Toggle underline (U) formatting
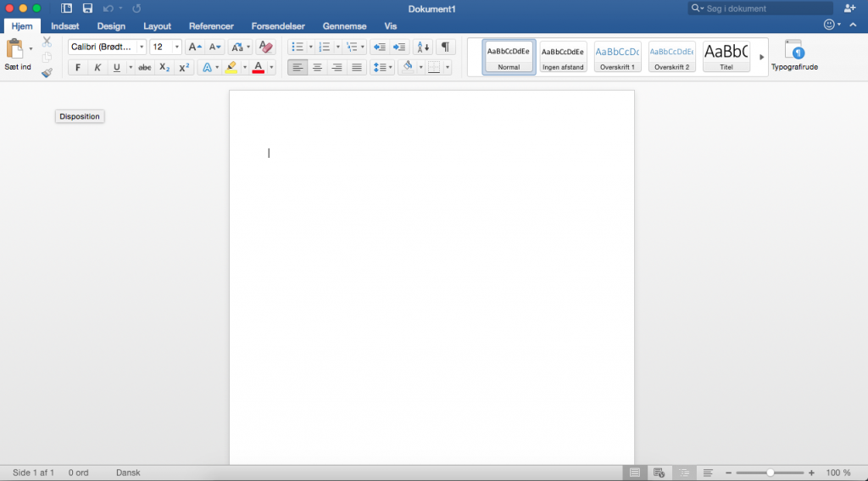868x481 pixels. pyautogui.click(x=116, y=68)
